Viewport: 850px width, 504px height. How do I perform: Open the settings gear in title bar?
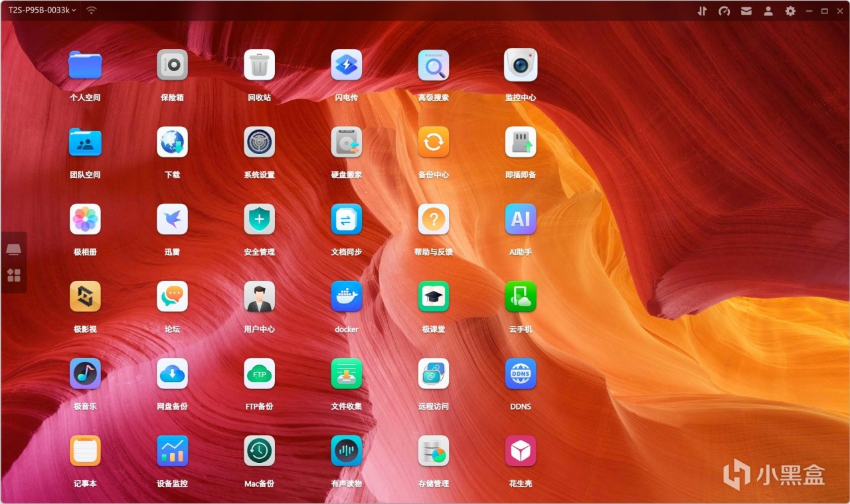[790, 11]
